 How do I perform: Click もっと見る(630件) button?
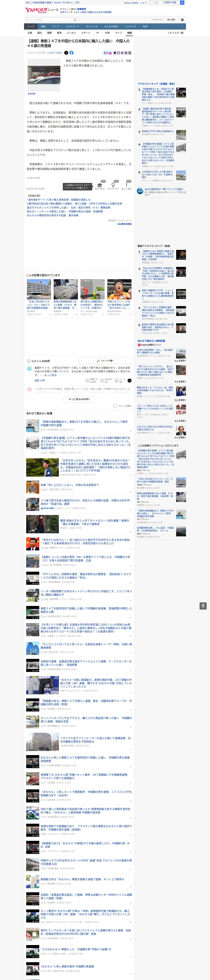pos(79,399)
